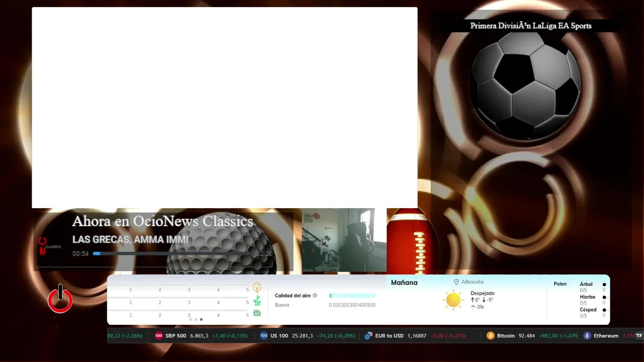The width and height of the screenshot is (644, 362).
Task: Click the EUR to USD flag icon
Action: pos(368,336)
